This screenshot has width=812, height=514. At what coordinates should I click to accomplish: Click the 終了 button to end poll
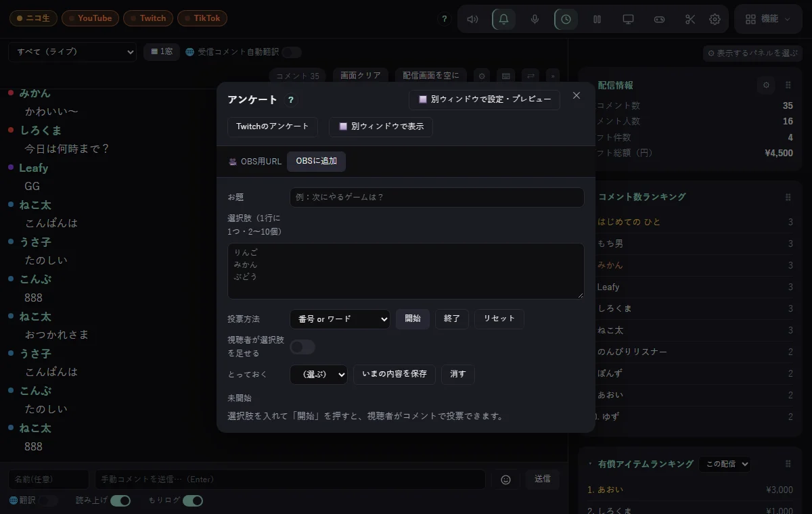click(452, 319)
